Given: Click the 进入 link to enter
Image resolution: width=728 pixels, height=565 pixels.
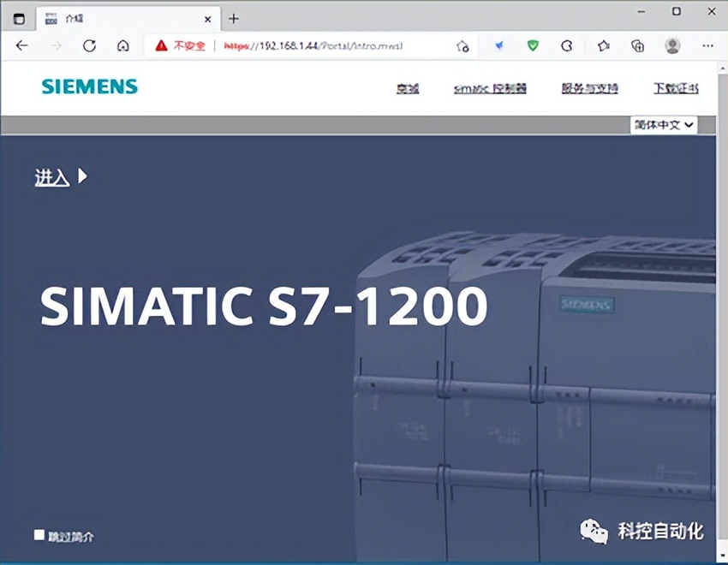Looking at the screenshot, I should (51, 176).
